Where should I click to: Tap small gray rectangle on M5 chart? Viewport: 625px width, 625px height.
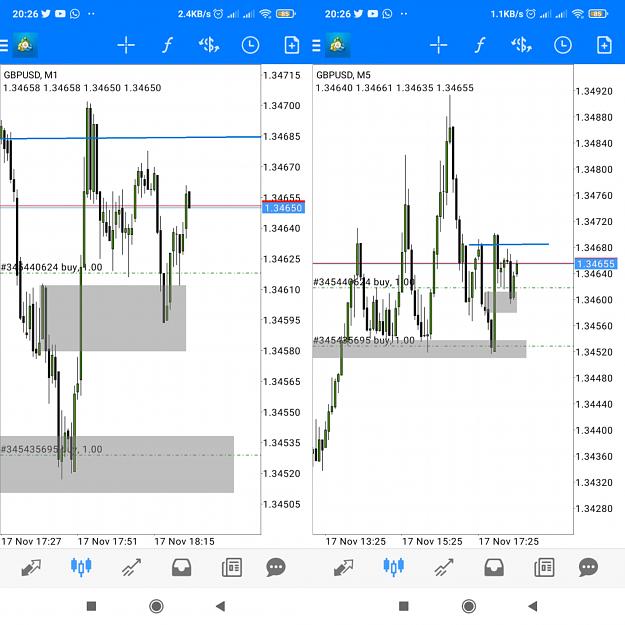[x=501, y=302]
